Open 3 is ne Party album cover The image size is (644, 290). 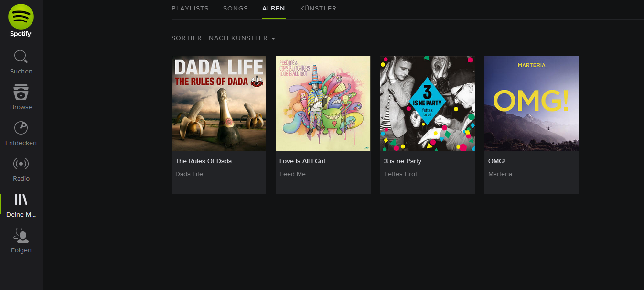[428, 104]
